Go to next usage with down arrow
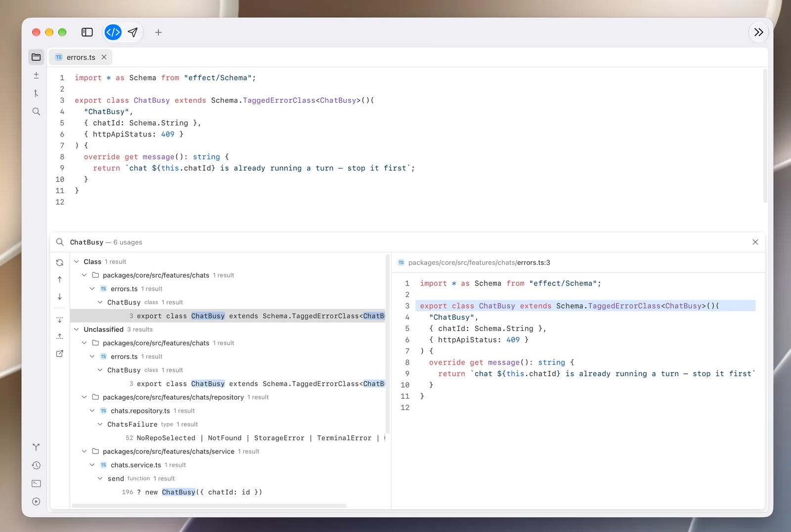Viewport: 791px width, 532px height. 60,296
